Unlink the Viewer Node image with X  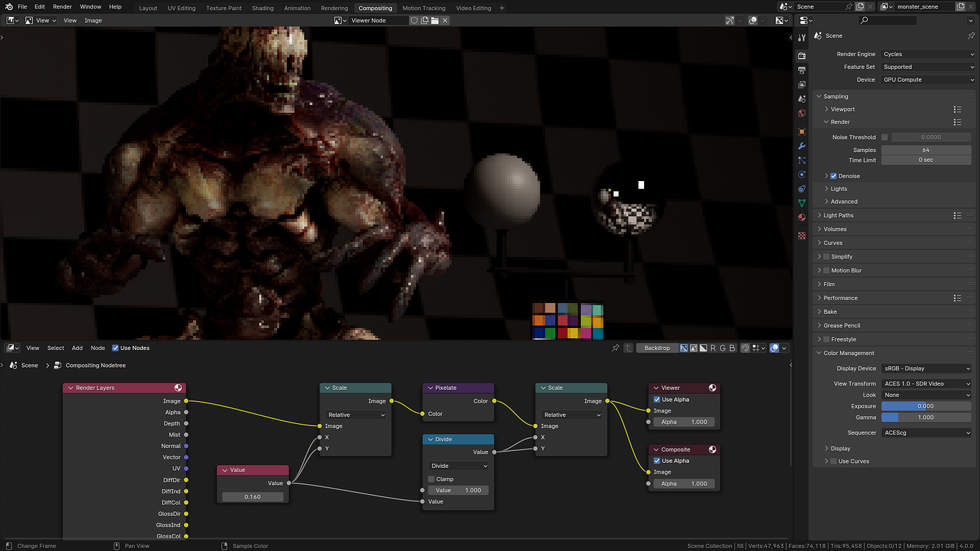pos(445,21)
